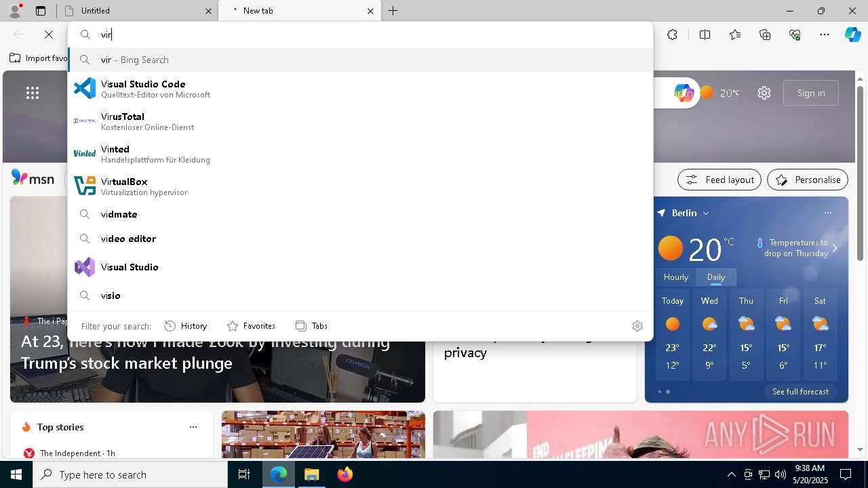Filter search by History
868x488 pixels.
(x=186, y=326)
